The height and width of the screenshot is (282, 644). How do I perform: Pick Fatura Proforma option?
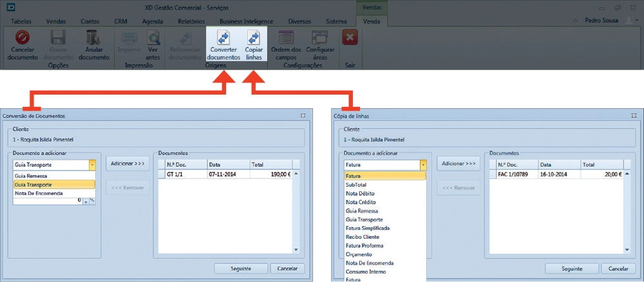point(365,246)
